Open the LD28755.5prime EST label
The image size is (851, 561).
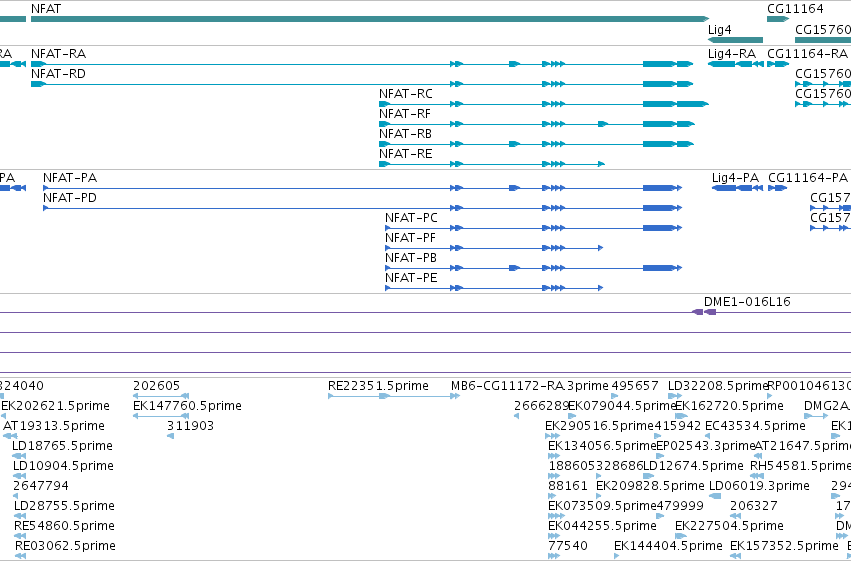click(64, 506)
